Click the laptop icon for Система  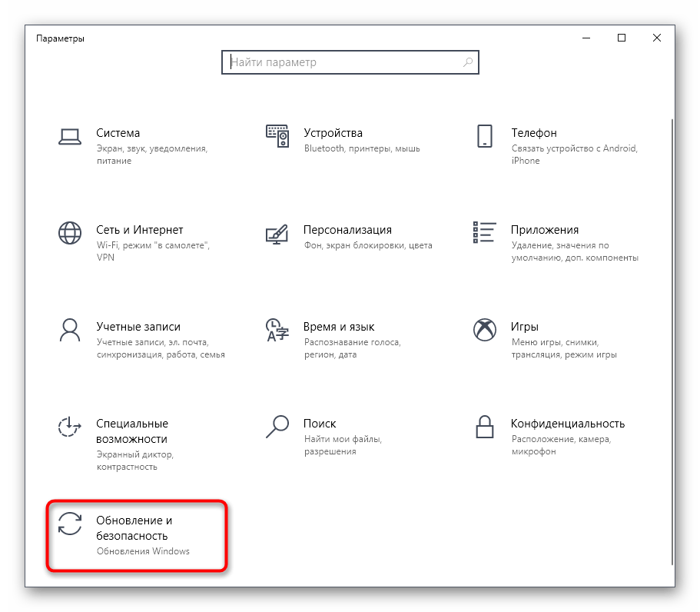click(70, 136)
